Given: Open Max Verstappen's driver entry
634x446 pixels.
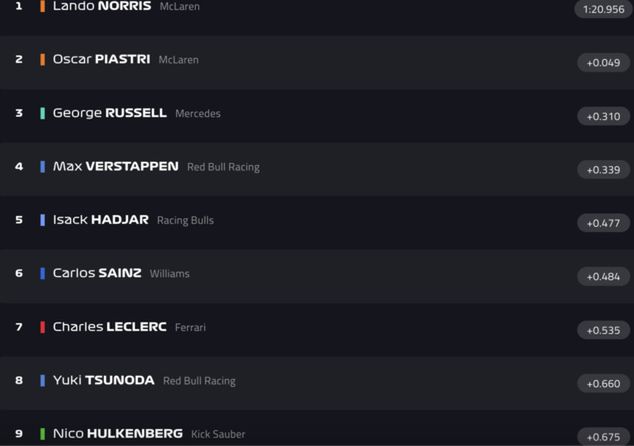Looking at the screenshot, I should click(x=115, y=166).
